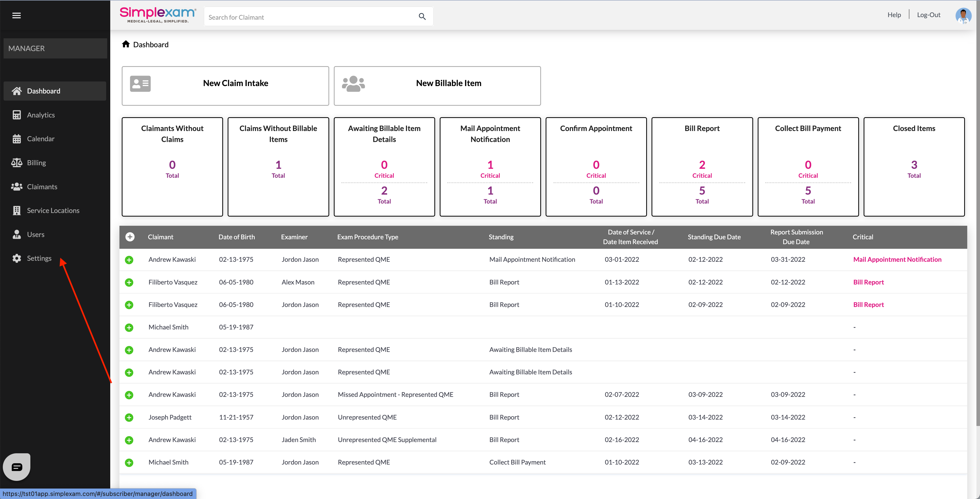This screenshot has height=499, width=980.
Task: Open the Bill Report summary card
Action: pyautogui.click(x=702, y=167)
